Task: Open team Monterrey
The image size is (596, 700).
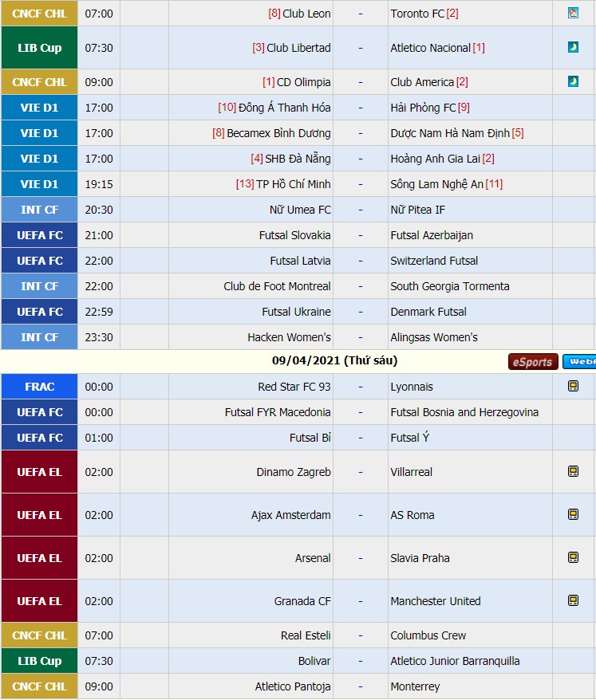Action: point(415,686)
